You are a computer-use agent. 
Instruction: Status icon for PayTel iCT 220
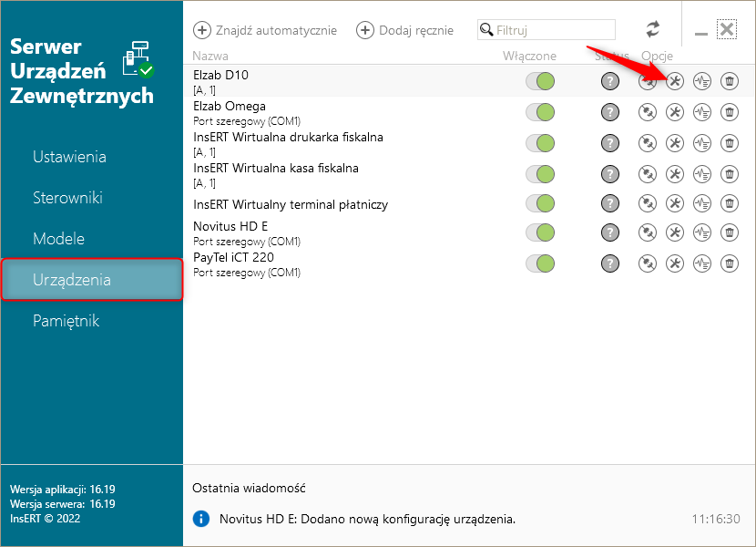point(610,263)
